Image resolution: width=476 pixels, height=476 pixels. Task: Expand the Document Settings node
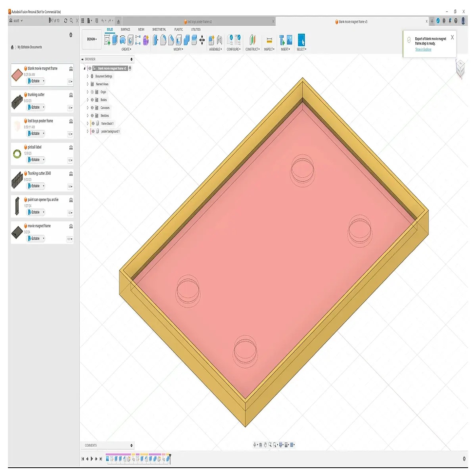click(88, 76)
